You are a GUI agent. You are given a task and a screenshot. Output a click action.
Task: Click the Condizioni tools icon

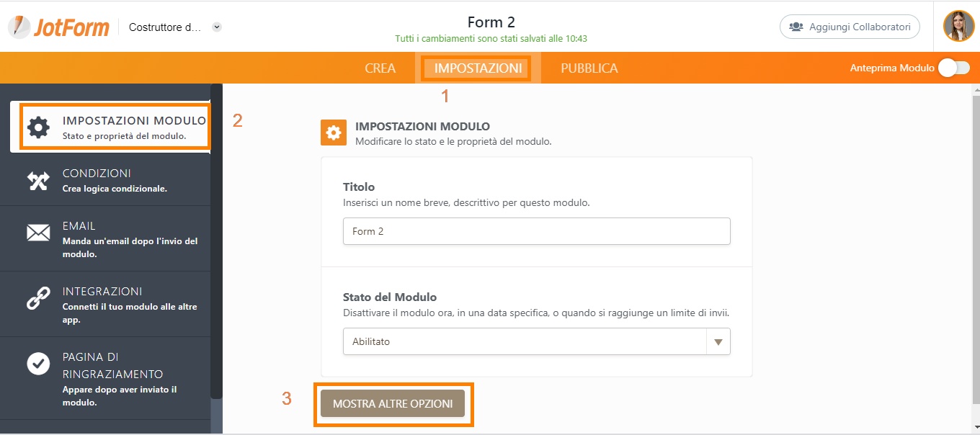[x=38, y=180]
